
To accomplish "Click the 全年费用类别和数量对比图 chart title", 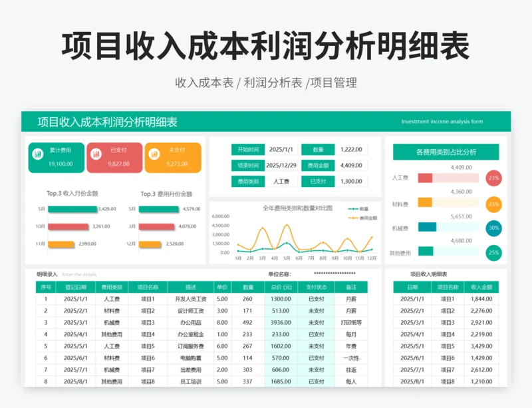I will (x=297, y=208).
